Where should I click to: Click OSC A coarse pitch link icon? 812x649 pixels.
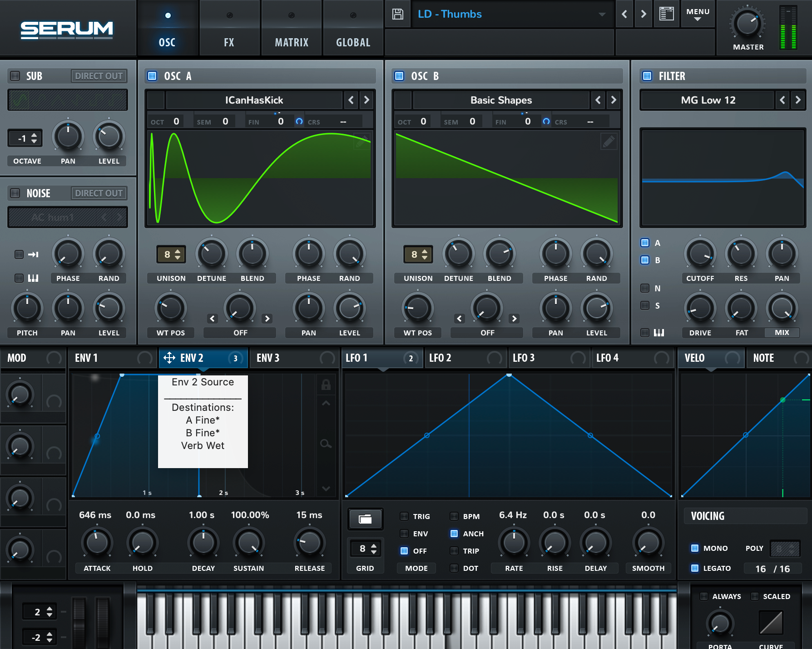[299, 121]
